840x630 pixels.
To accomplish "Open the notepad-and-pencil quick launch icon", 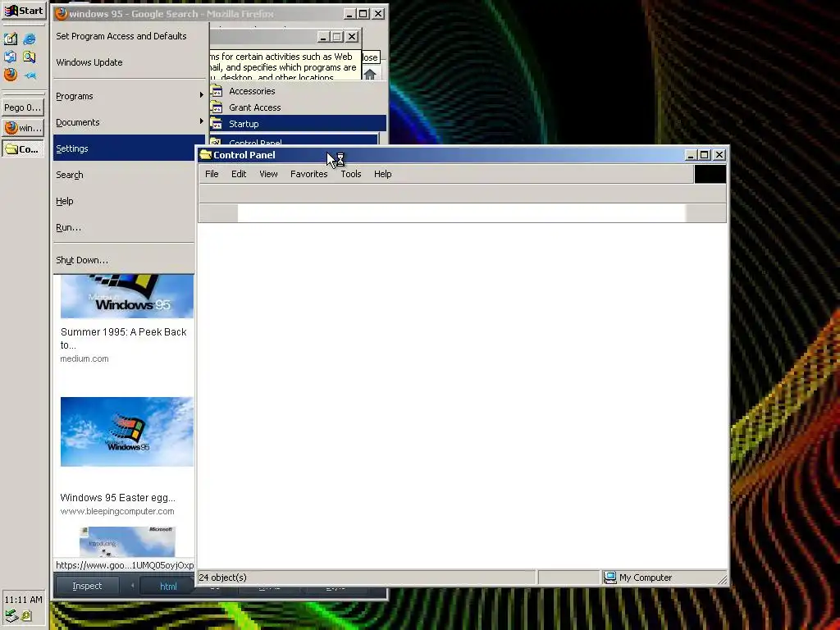I will pos(11,39).
